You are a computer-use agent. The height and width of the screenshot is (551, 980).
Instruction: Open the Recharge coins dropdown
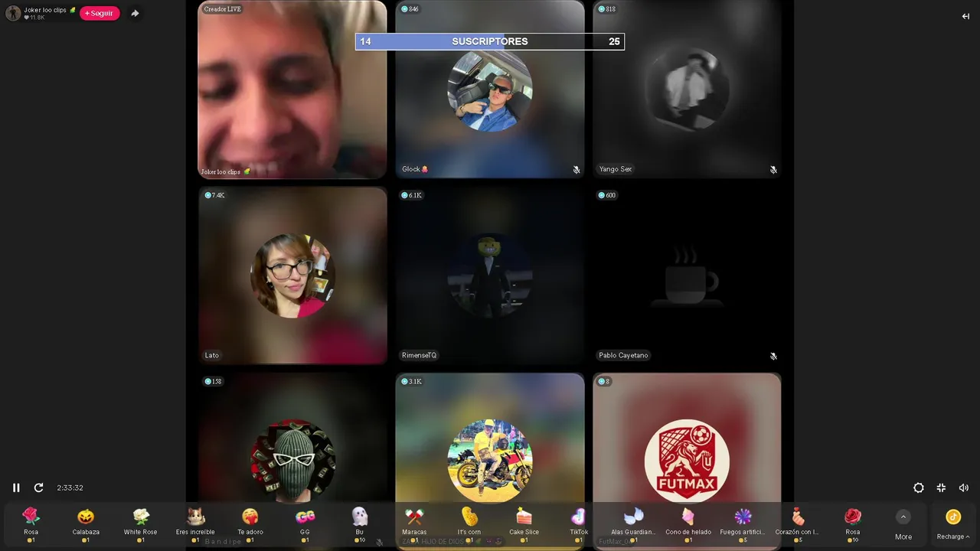coord(953,525)
